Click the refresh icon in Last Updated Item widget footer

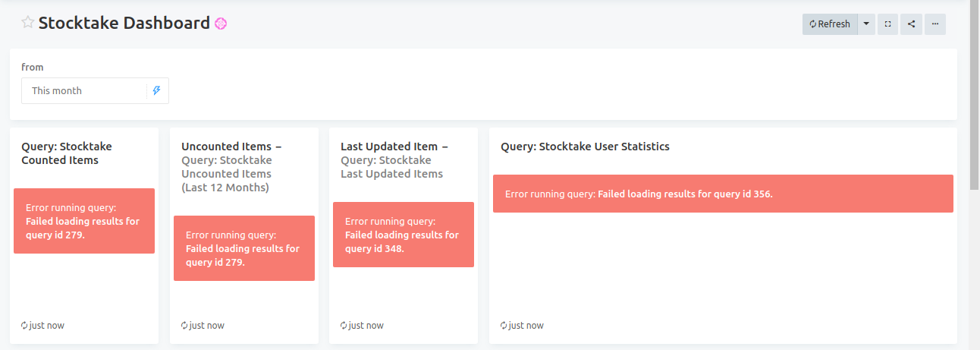344,326
